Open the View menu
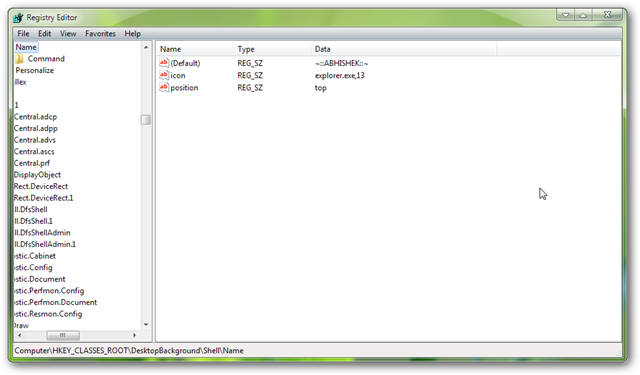Viewport: 640px width, 375px height. click(x=68, y=33)
